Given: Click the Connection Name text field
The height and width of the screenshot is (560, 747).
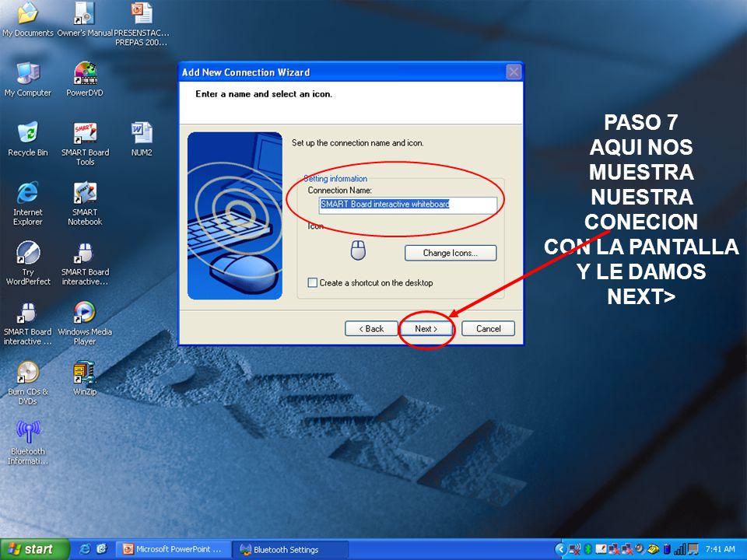Looking at the screenshot, I should (x=408, y=205).
